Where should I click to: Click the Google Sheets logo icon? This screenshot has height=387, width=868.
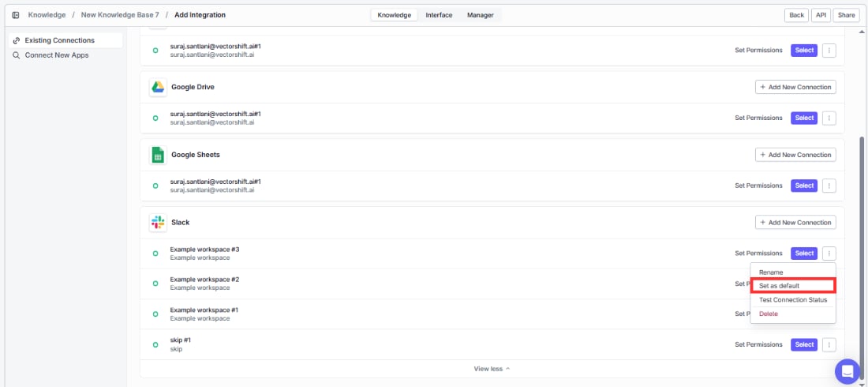coord(158,155)
